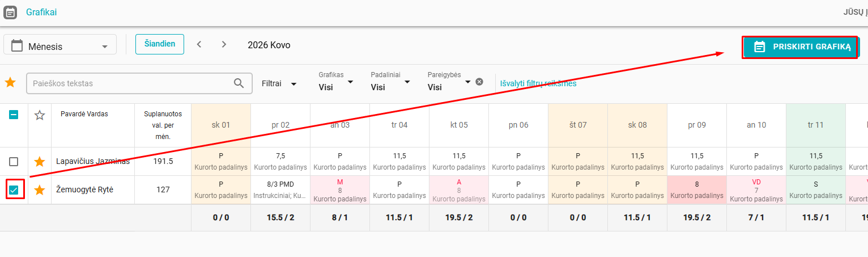Open the Grafikai page title link
868x257 pixels.
tap(41, 12)
